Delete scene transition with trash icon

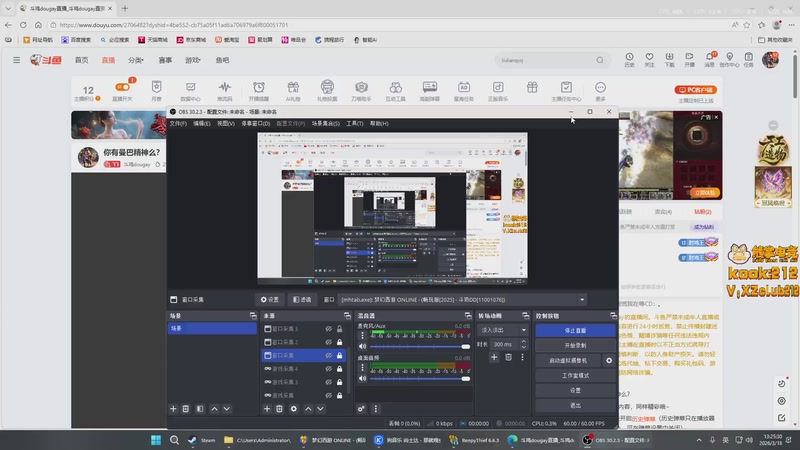[508, 357]
